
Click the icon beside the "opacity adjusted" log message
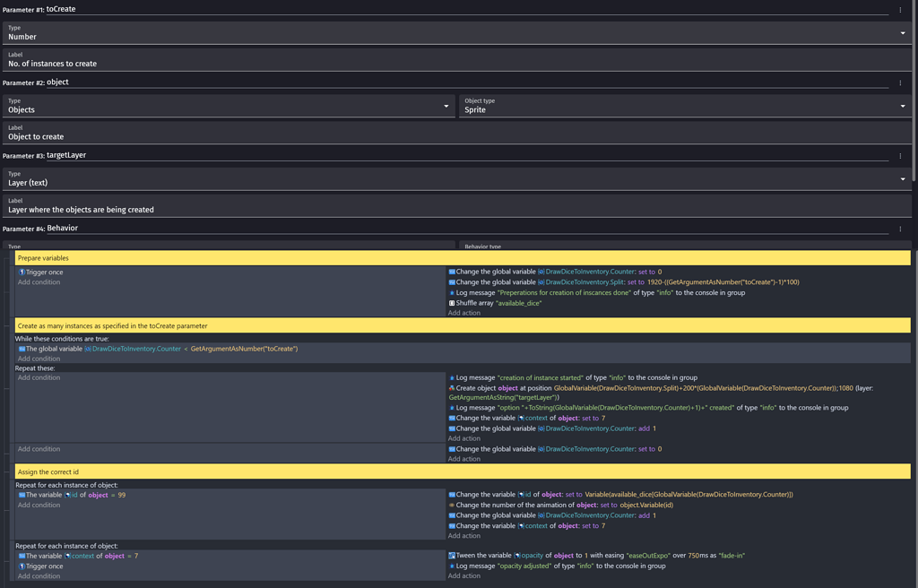click(x=452, y=566)
